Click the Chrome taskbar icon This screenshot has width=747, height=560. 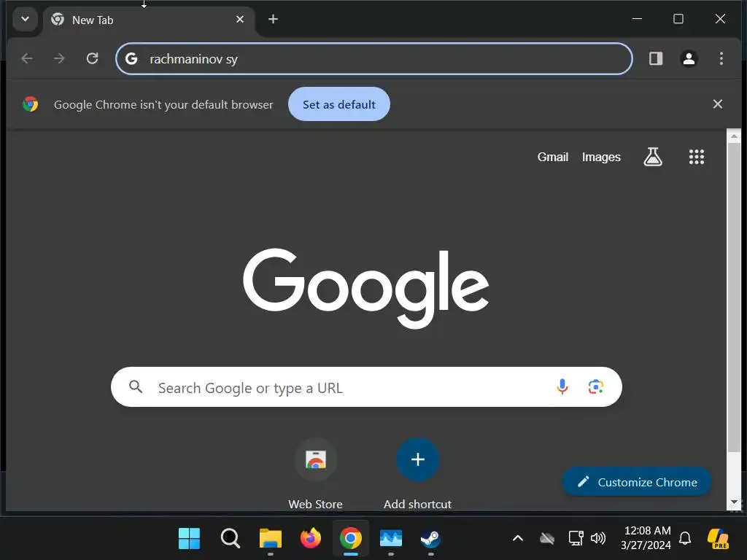(x=351, y=538)
